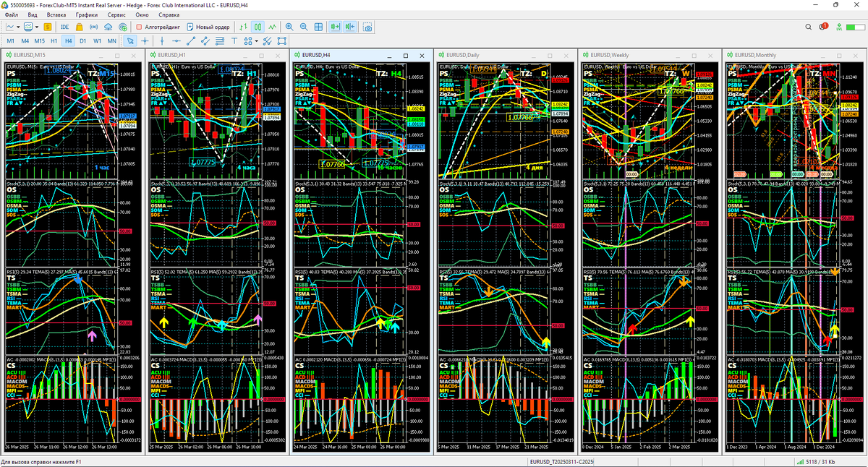Viewport: 868px width, 467px height.
Task: Click the Новый ордер button
Action: (x=208, y=27)
